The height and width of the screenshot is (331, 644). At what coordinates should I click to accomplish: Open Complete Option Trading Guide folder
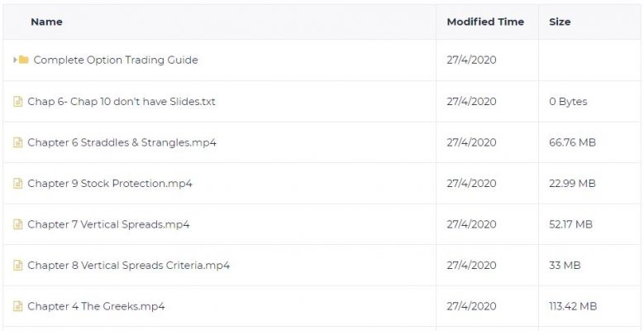click(x=116, y=60)
